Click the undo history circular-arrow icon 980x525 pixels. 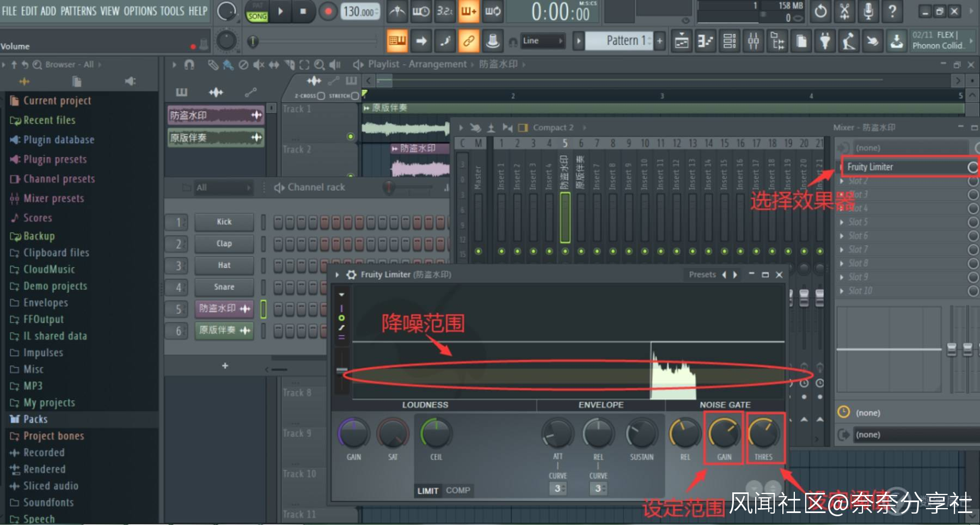820,11
